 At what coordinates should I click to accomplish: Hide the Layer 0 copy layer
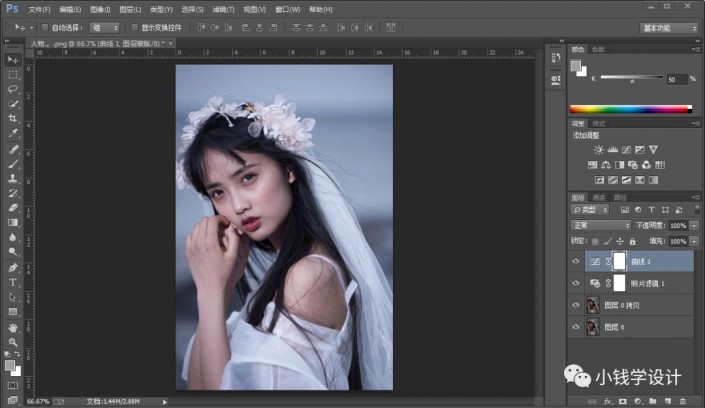[x=576, y=305]
